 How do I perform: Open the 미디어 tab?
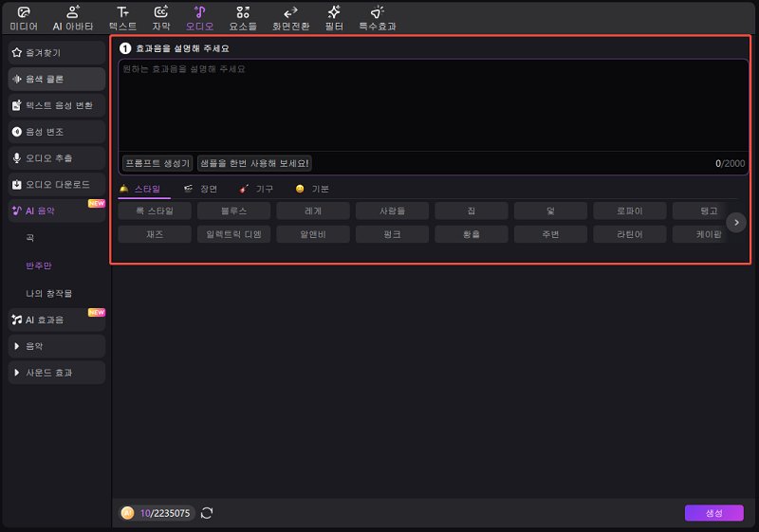(x=24, y=18)
